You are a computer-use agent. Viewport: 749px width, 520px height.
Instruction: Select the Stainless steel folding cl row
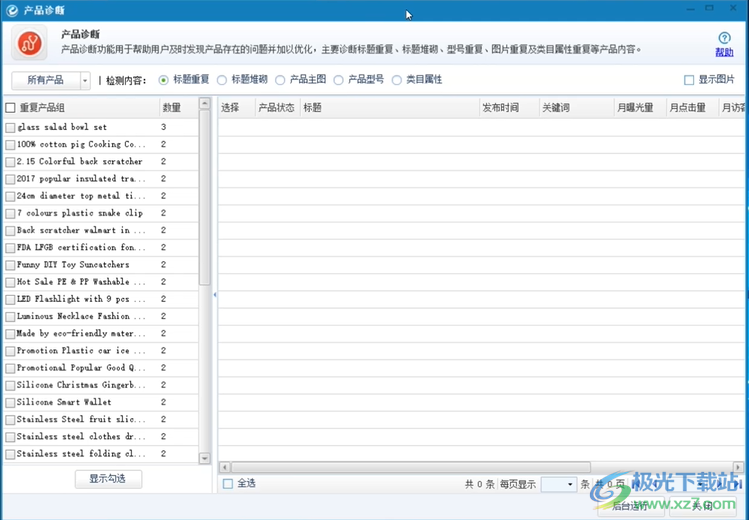(x=100, y=454)
